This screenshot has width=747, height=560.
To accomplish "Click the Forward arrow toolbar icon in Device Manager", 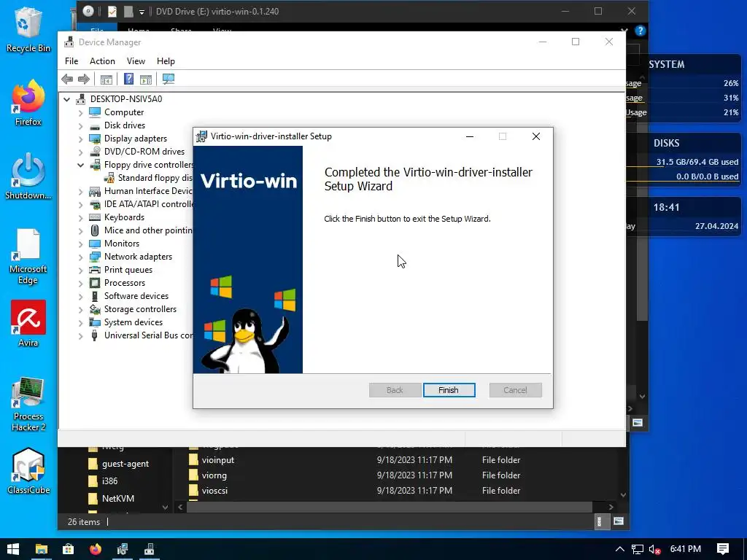I will click(x=84, y=79).
